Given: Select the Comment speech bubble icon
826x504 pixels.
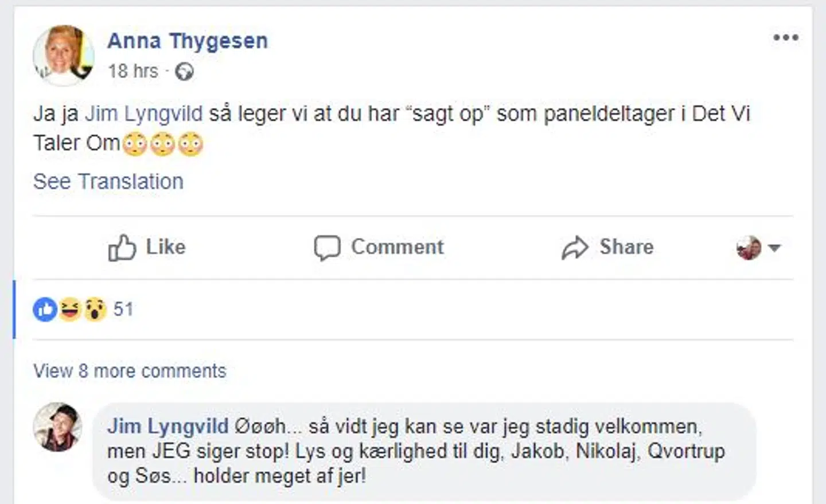Looking at the screenshot, I should point(327,247).
